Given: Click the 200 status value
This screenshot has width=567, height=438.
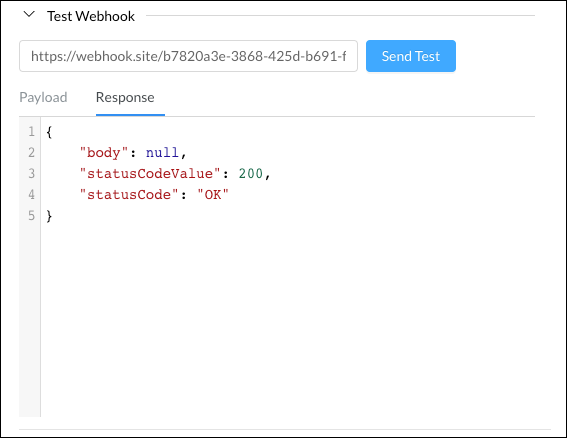Looking at the screenshot, I should click(x=250, y=174).
